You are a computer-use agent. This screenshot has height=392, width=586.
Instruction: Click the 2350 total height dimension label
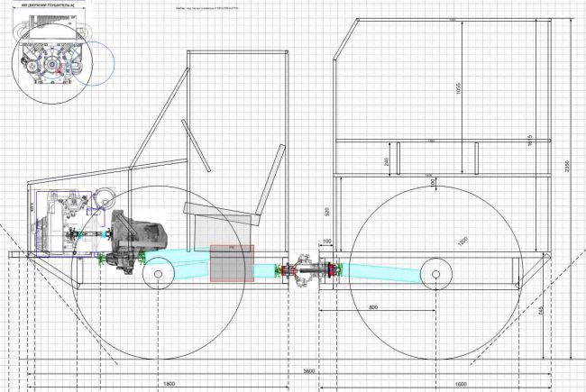pyautogui.click(x=567, y=166)
